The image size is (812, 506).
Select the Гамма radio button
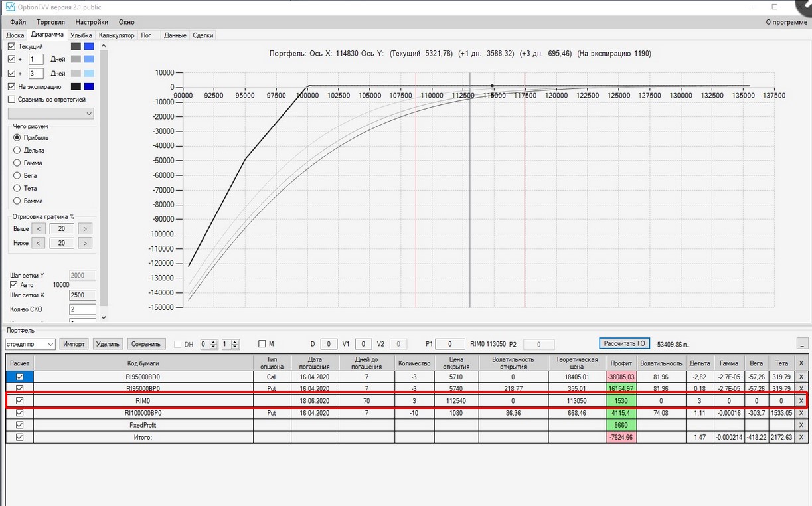tap(17, 163)
